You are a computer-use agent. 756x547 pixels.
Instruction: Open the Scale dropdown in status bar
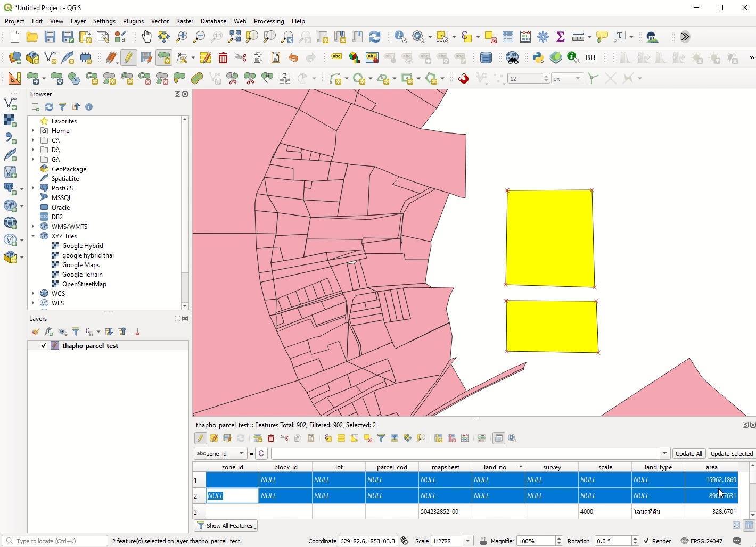coord(467,541)
